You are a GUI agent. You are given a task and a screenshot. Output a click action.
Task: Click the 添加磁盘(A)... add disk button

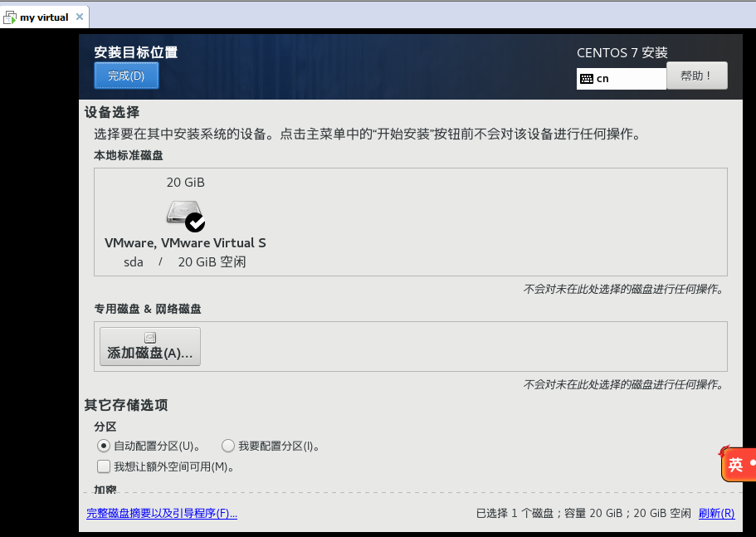150,347
